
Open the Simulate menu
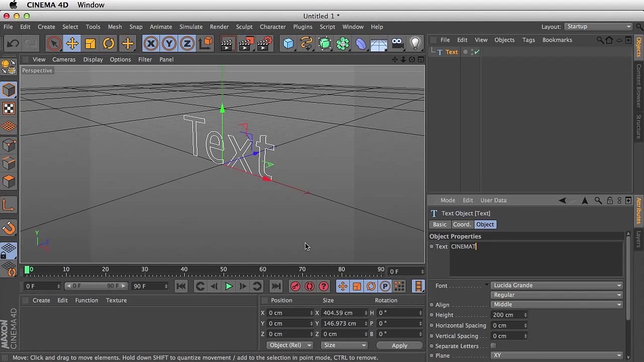pos(191,27)
